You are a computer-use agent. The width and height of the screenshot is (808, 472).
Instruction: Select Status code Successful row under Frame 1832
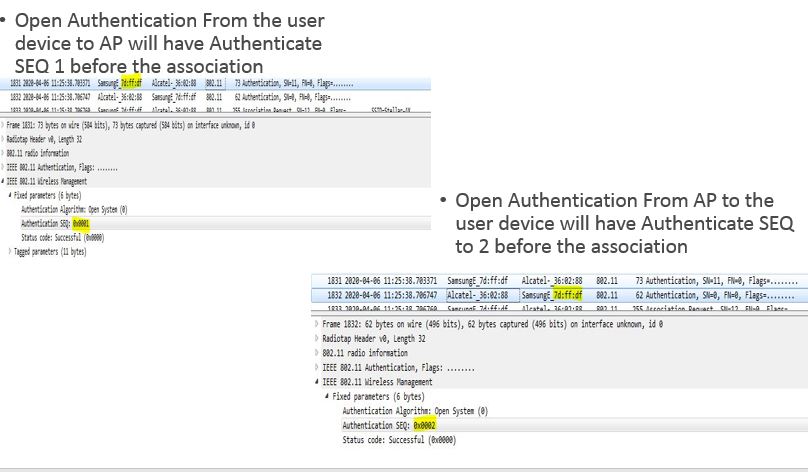399,440
